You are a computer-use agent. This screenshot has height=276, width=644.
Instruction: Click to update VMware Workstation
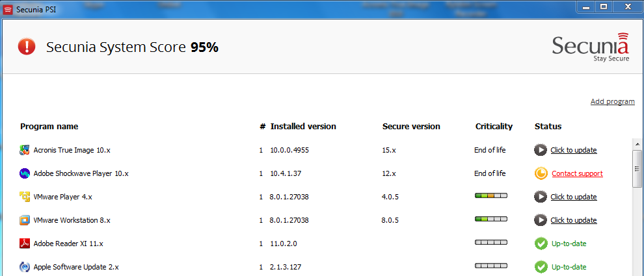point(573,220)
